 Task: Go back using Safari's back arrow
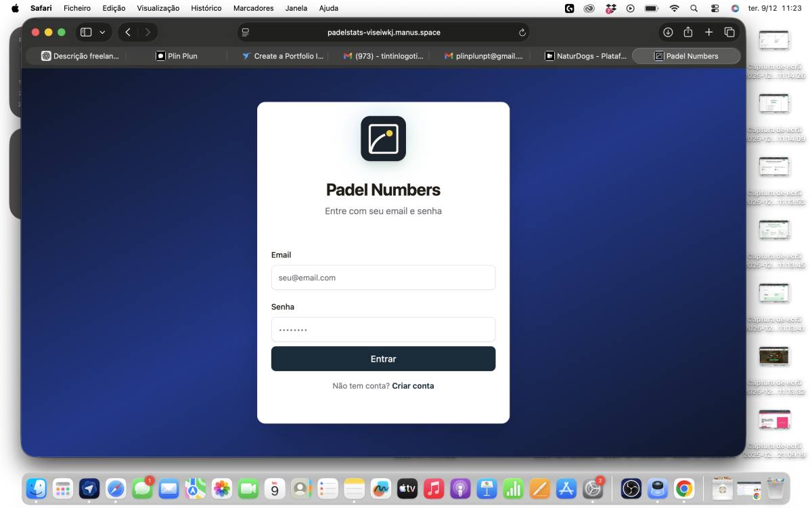(128, 32)
